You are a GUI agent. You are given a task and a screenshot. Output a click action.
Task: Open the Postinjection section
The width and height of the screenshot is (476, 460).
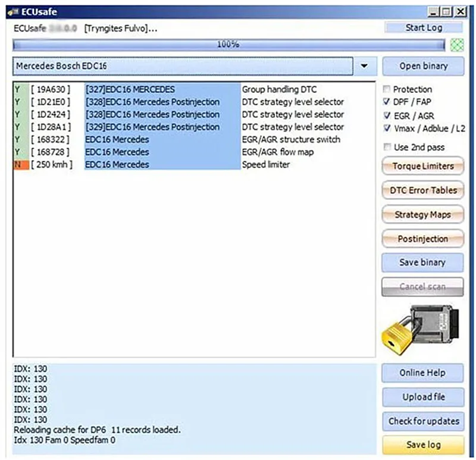423,239
